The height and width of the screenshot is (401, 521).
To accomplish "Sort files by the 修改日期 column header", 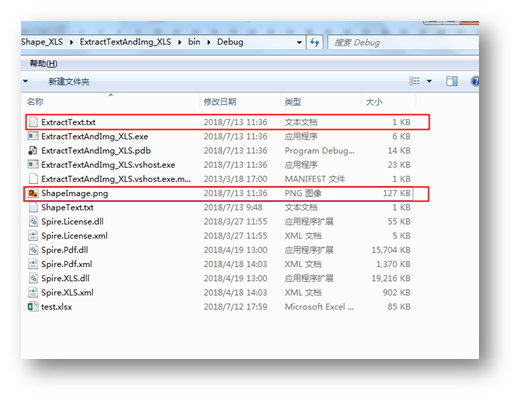I will tap(240, 102).
